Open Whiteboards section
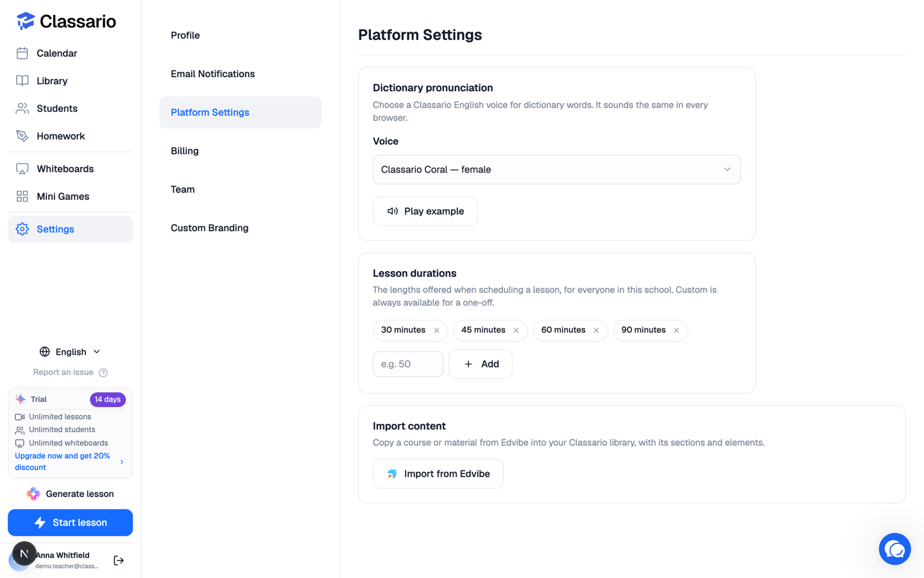The width and height of the screenshot is (924, 578). (x=70, y=169)
